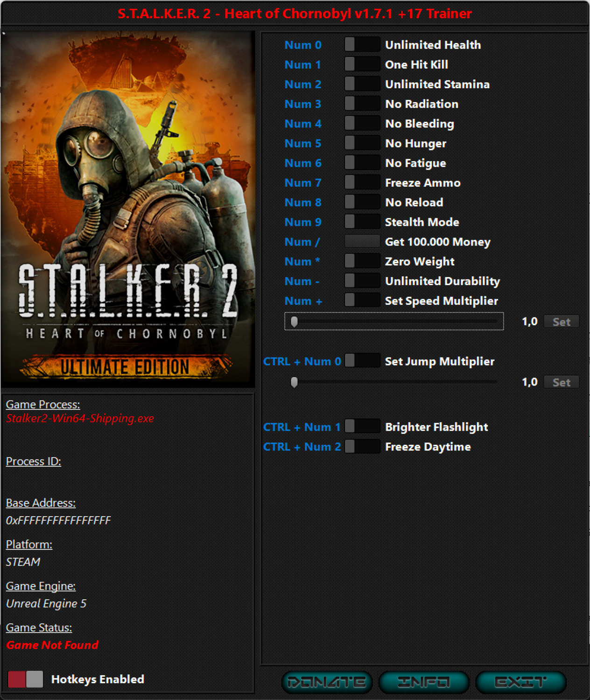Enable Unlimited Stamina
The width and height of the screenshot is (590, 700).
tap(362, 84)
